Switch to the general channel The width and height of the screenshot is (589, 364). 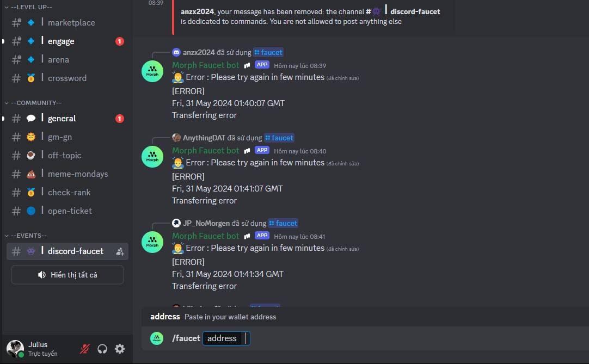(x=68, y=118)
